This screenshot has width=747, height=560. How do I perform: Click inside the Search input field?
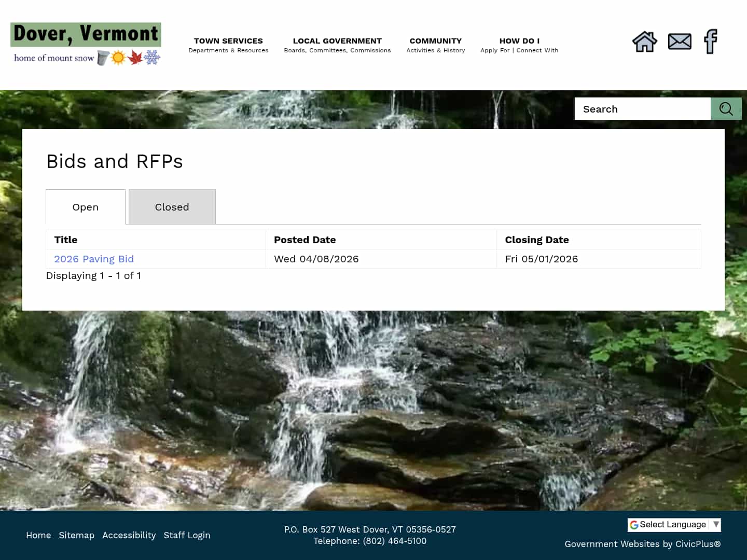(642, 109)
